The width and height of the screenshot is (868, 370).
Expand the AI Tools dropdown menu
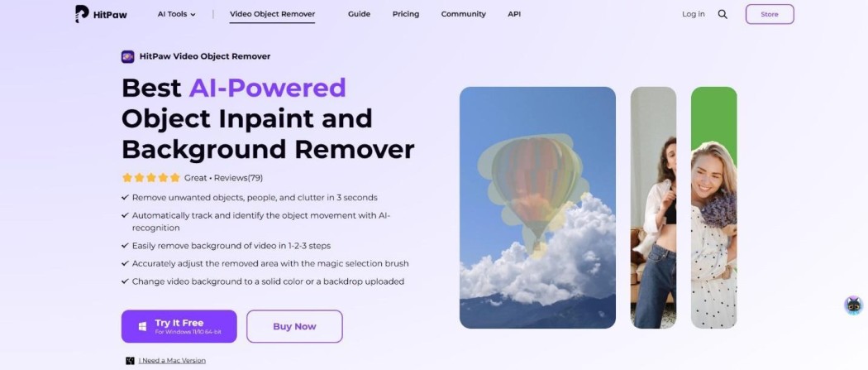[177, 14]
